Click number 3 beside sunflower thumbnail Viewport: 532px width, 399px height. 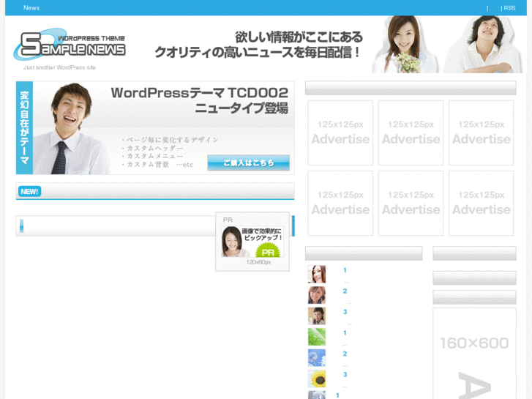345,374
